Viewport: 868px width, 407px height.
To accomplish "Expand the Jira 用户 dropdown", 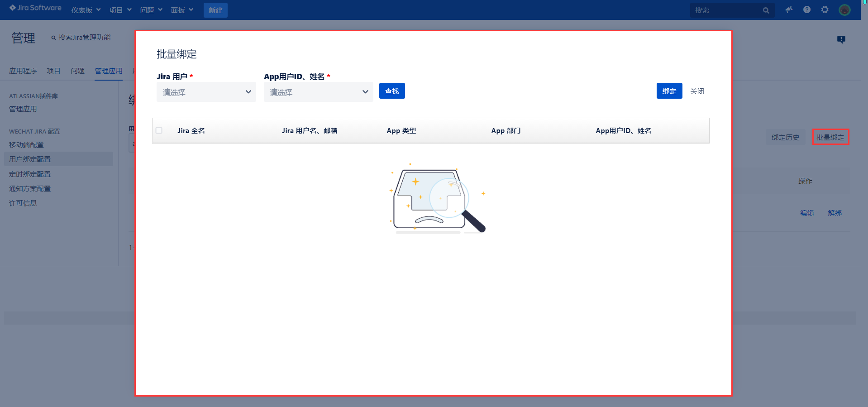I will (x=206, y=92).
